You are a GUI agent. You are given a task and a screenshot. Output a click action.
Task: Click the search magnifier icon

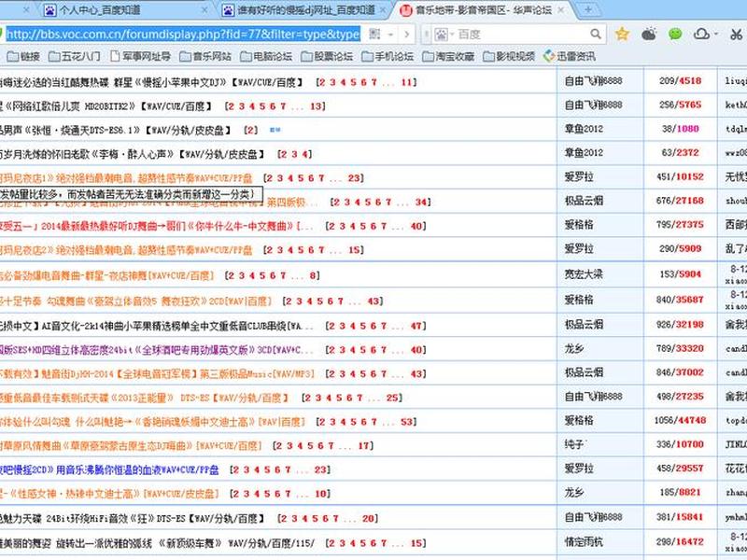click(x=596, y=35)
